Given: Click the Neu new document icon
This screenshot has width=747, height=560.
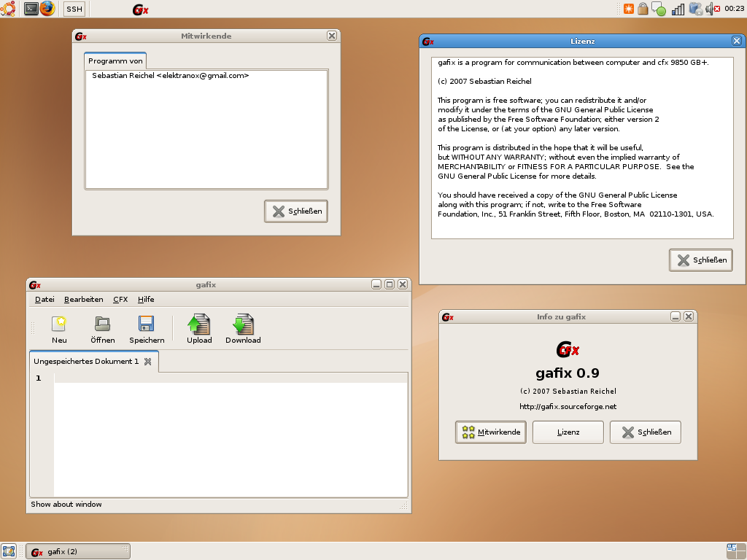Looking at the screenshot, I should coord(59,324).
